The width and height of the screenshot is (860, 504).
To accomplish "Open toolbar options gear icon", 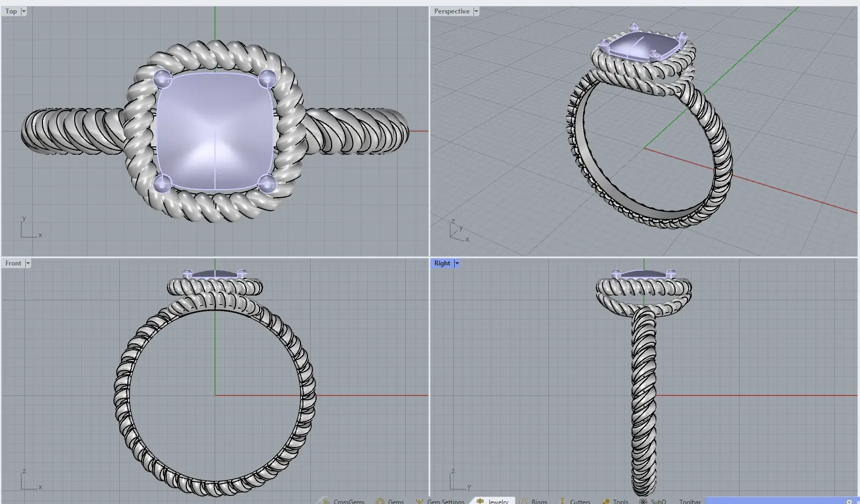I will point(849,501).
